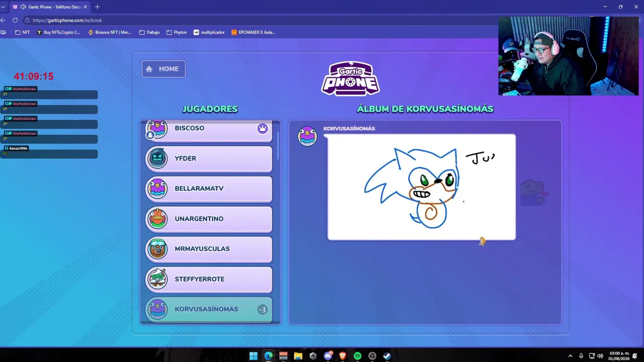Open the Windows Start menu
The width and height of the screenshot is (644, 362).
254,356
